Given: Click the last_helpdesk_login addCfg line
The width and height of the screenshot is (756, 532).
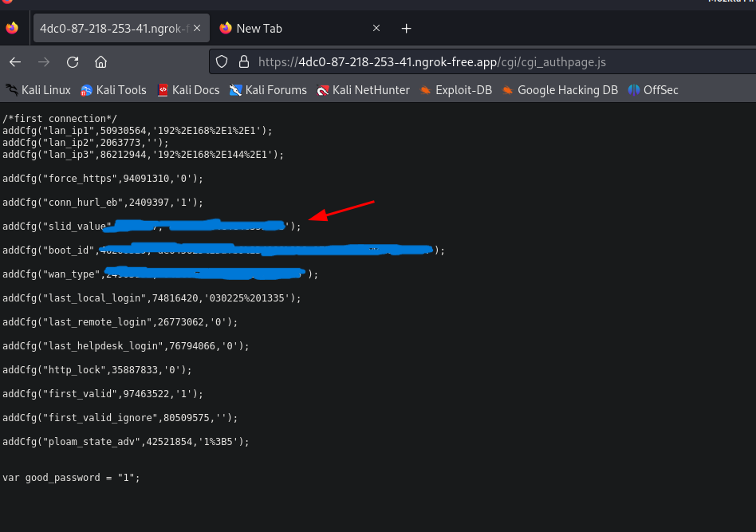Looking at the screenshot, I should click(x=126, y=346).
